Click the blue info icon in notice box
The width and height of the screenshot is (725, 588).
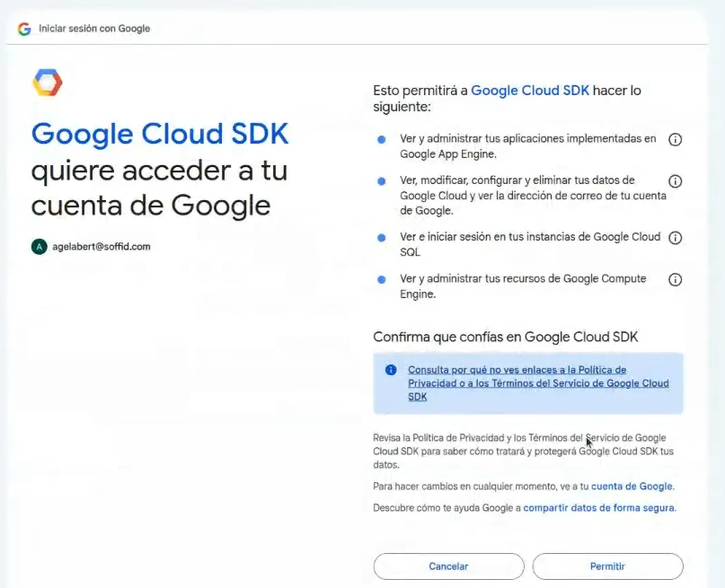coord(391,370)
